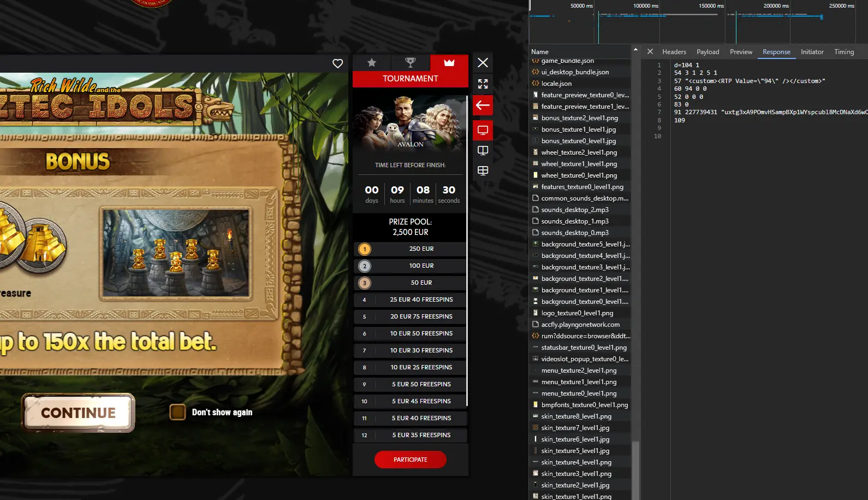Open the trophy achievements tab
868x500 pixels.
click(411, 62)
